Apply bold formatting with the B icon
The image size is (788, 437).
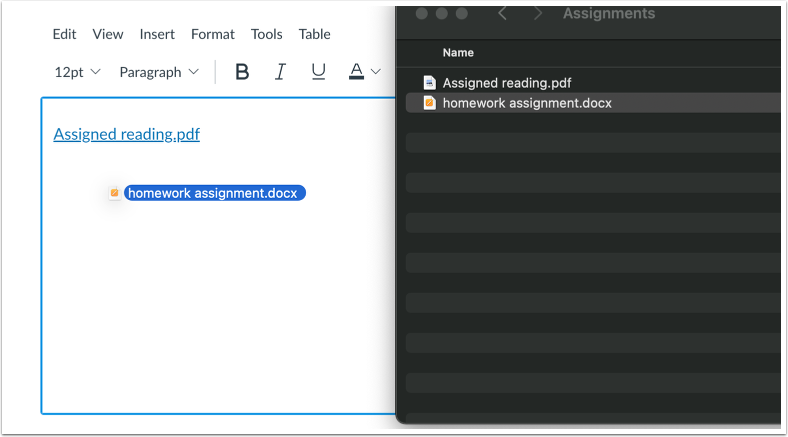click(242, 72)
